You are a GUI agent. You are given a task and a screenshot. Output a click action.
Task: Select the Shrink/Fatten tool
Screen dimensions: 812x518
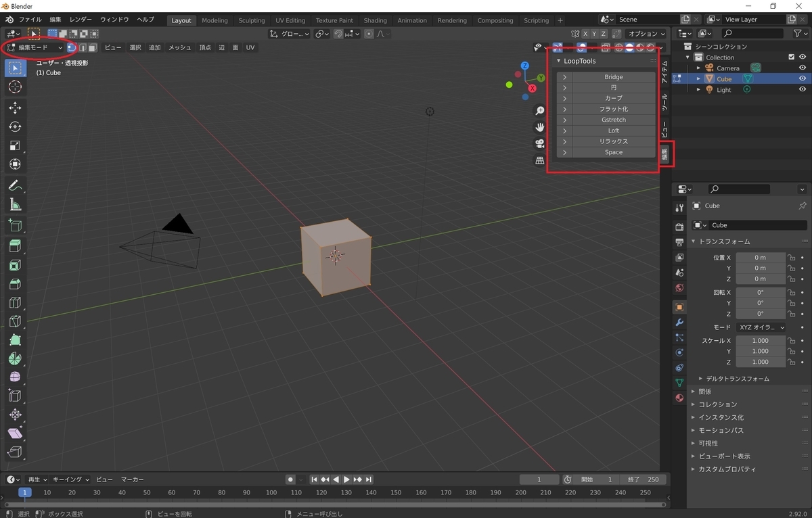click(15, 415)
